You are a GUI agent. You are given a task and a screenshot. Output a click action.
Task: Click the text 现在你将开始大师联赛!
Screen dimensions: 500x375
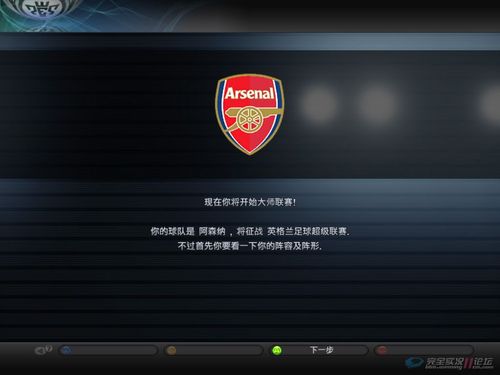click(x=250, y=202)
